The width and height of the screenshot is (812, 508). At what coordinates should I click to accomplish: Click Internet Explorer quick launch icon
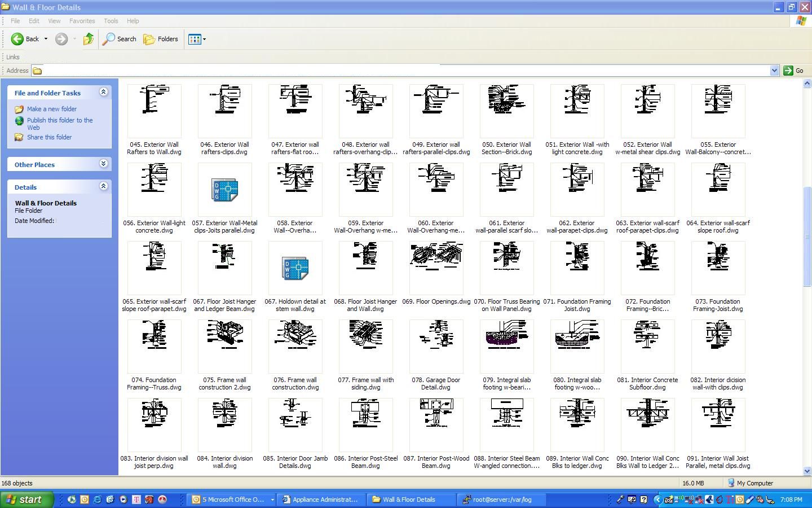97,500
